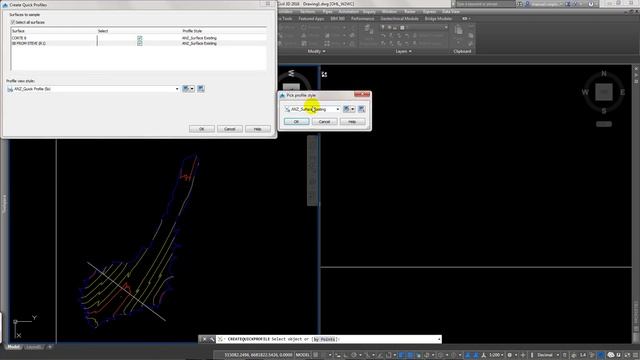Click Help in Pick profile style dialog
Image resolution: width=640 pixels, height=360 pixels.
(x=352, y=122)
